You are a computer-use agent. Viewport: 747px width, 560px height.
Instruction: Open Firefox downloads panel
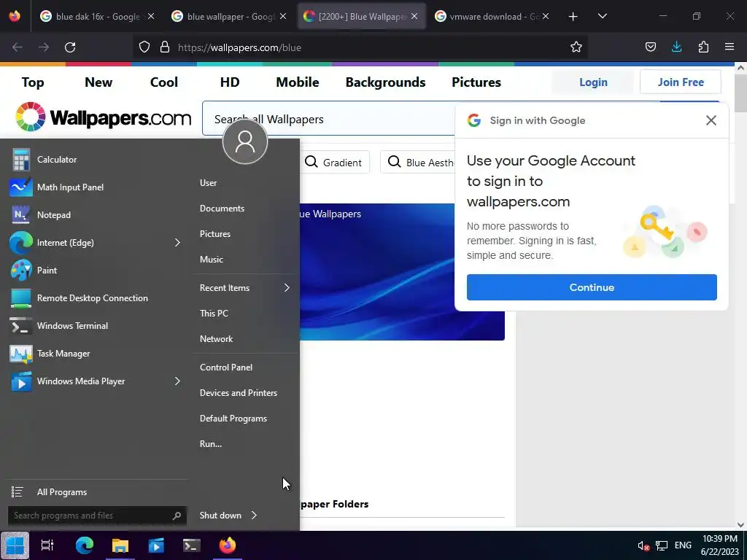676,47
